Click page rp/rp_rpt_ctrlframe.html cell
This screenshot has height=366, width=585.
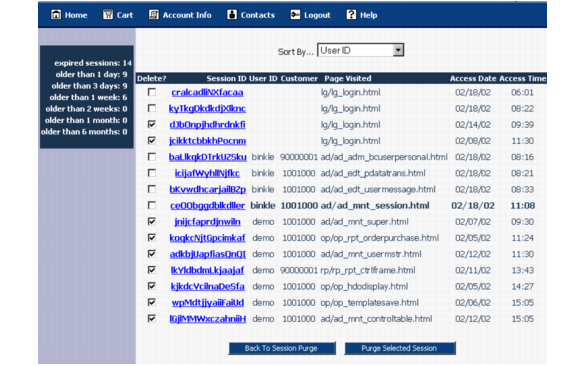coord(368,270)
